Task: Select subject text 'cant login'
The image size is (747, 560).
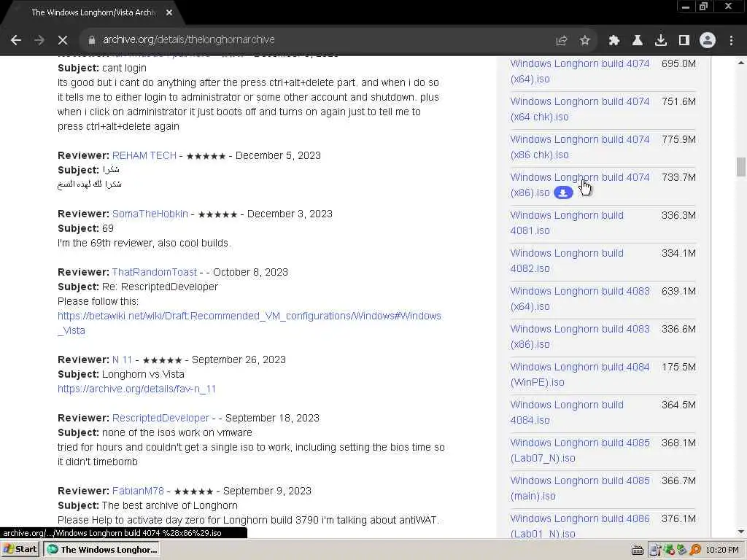Action: click(124, 68)
